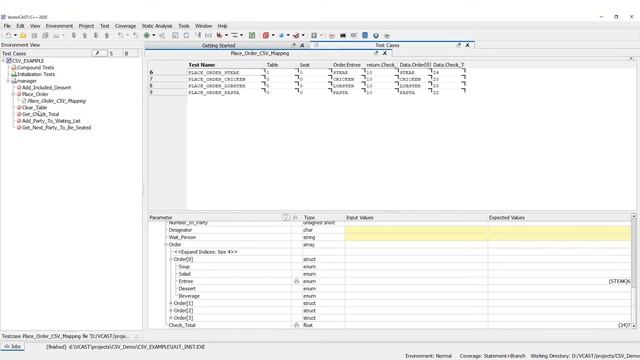Open the dropdown arrow beside the green Execute icon
This screenshot has width=640, height=360.
tap(154, 36)
